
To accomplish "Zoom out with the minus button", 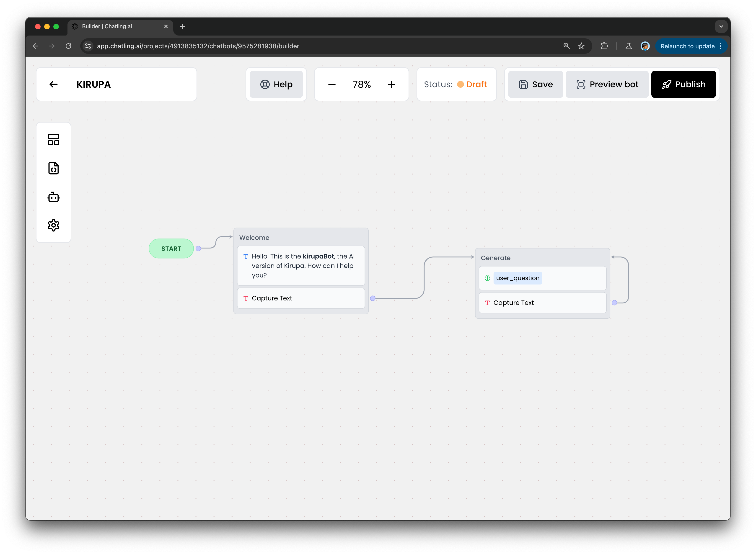I will tap(331, 84).
